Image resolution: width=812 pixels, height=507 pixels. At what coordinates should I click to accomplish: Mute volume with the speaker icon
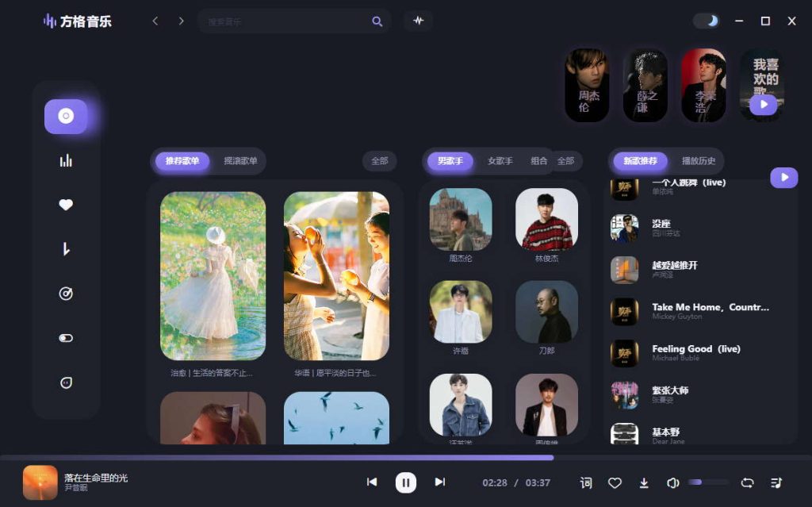click(672, 483)
